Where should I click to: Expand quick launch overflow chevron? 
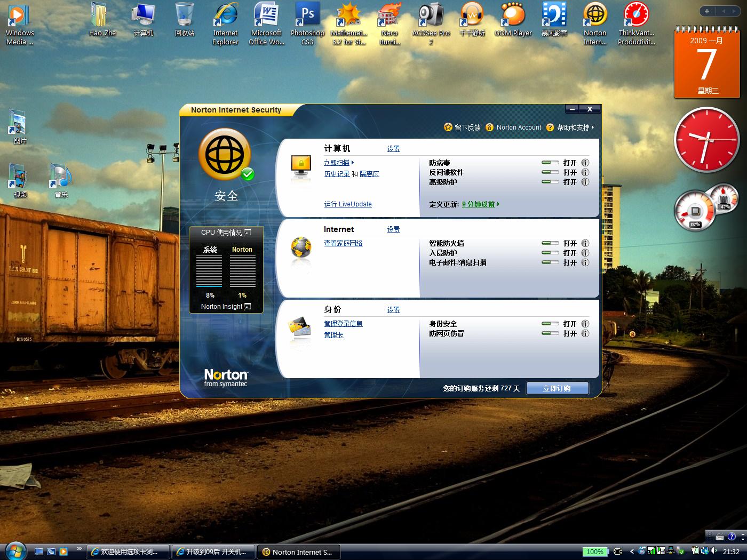point(80,548)
